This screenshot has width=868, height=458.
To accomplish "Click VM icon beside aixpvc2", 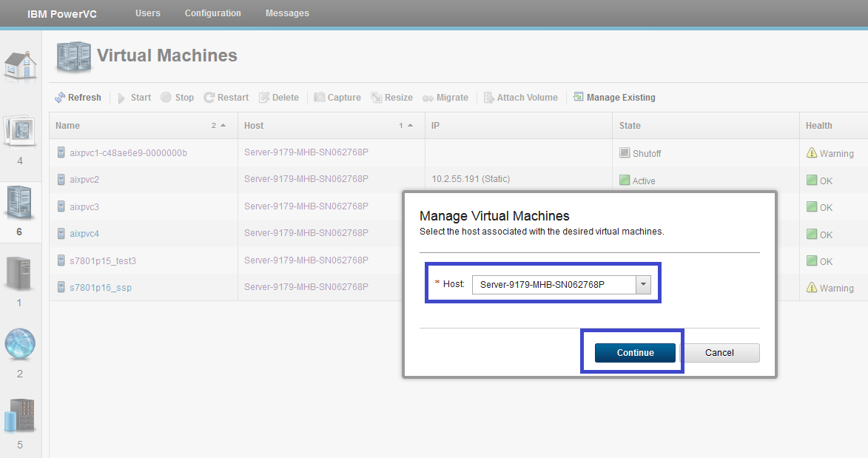I will click(x=61, y=180).
